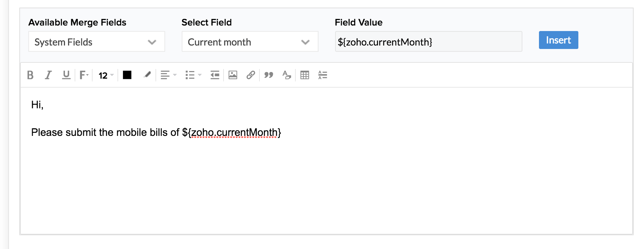Click the line spacing icon
The image size is (644, 249).
[x=323, y=75]
